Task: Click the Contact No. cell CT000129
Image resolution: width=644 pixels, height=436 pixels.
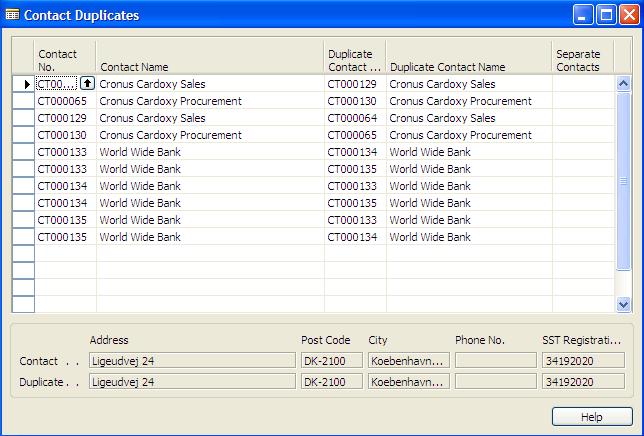Action: point(65,118)
